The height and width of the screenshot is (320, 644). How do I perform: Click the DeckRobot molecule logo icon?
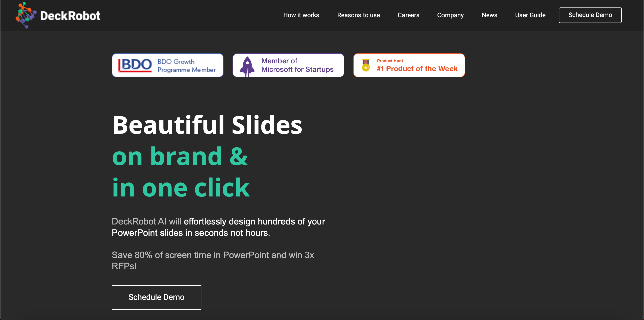pyautogui.click(x=25, y=15)
